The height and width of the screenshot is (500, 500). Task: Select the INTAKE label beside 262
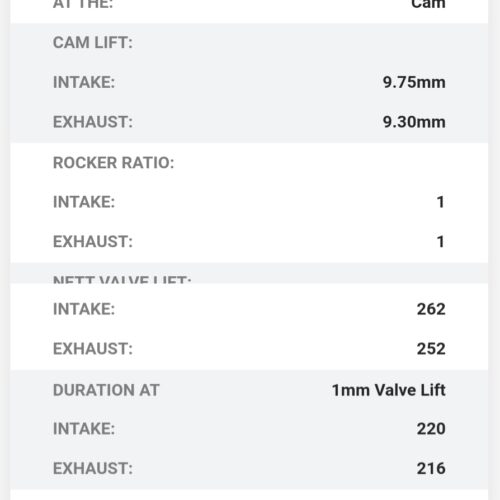tap(84, 309)
